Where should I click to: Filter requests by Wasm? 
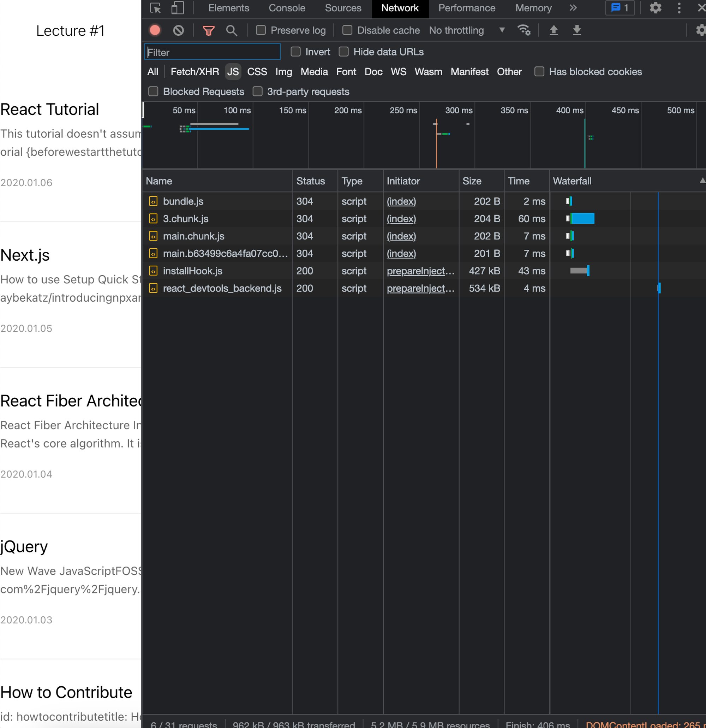click(428, 72)
